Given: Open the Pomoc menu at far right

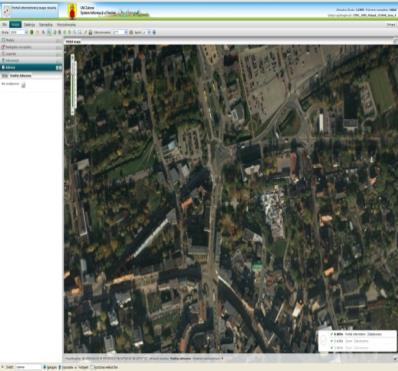Looking at the screenshot, I should click(x=391, y=25).
